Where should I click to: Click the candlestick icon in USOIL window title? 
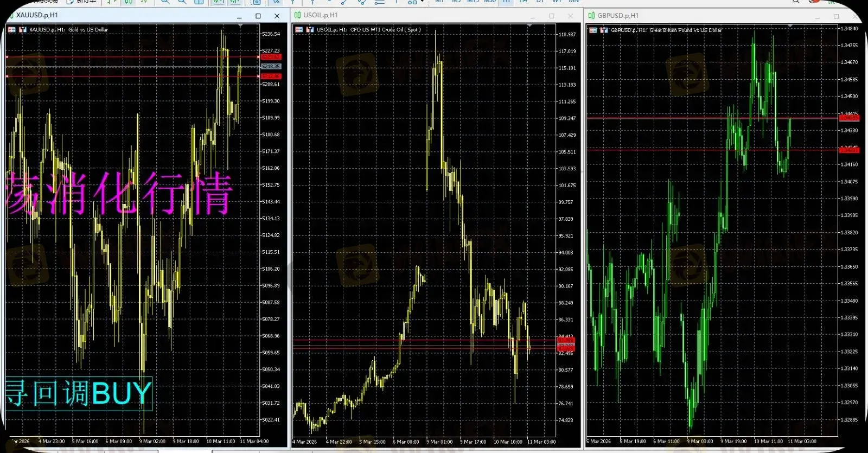(x=297, y=15)
